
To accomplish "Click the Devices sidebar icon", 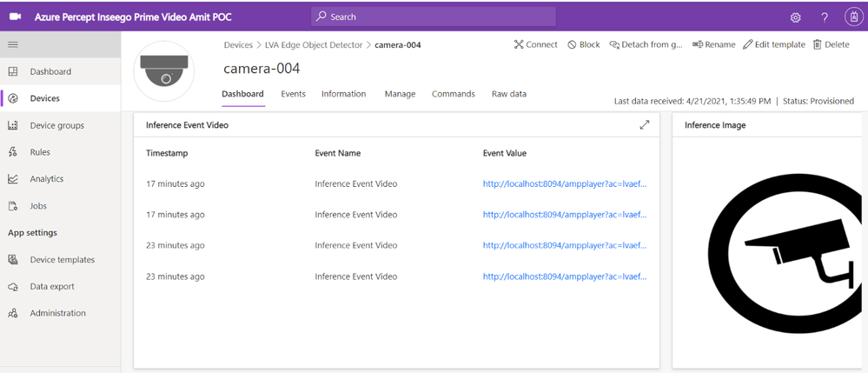I will [x=13, y=98].
